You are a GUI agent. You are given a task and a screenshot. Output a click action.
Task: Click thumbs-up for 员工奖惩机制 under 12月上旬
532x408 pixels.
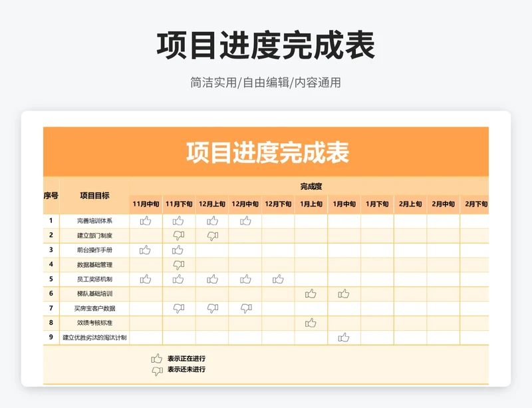click(212, 280)
